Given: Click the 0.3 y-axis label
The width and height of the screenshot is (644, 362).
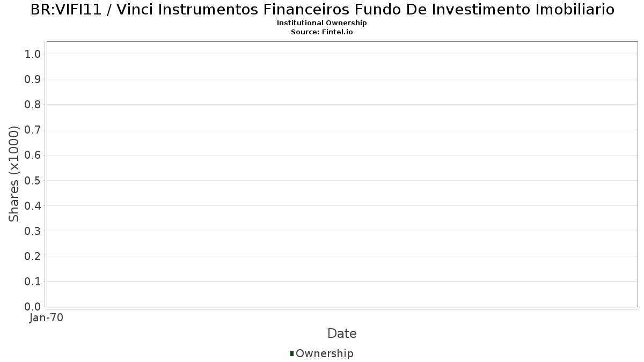Looking at the screenshot, I should (33, 231).
